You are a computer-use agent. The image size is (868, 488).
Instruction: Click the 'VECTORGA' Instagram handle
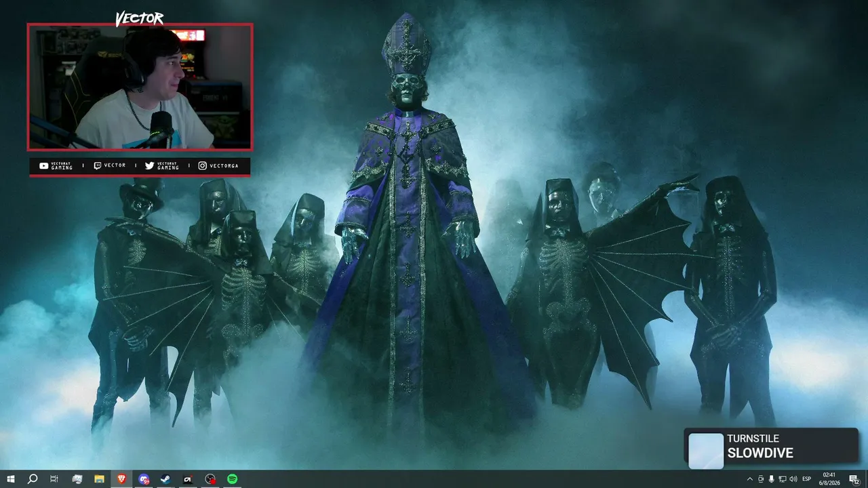(224, 165)
